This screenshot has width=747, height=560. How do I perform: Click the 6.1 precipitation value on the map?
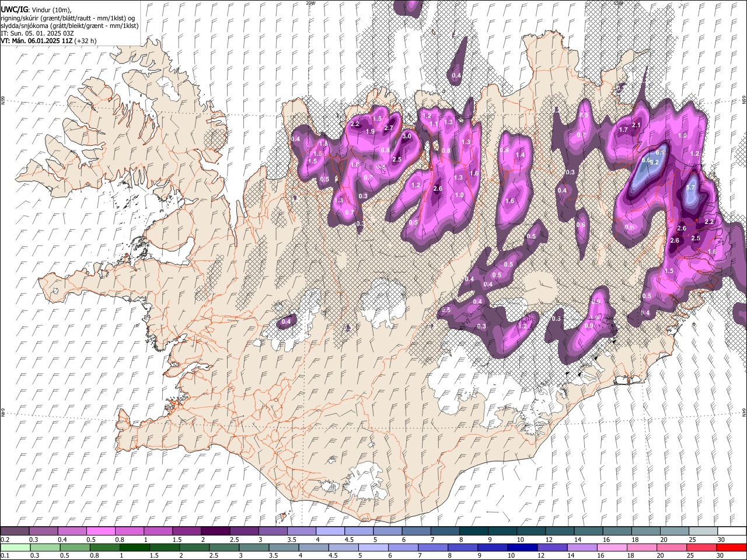(x=660, y=152)
